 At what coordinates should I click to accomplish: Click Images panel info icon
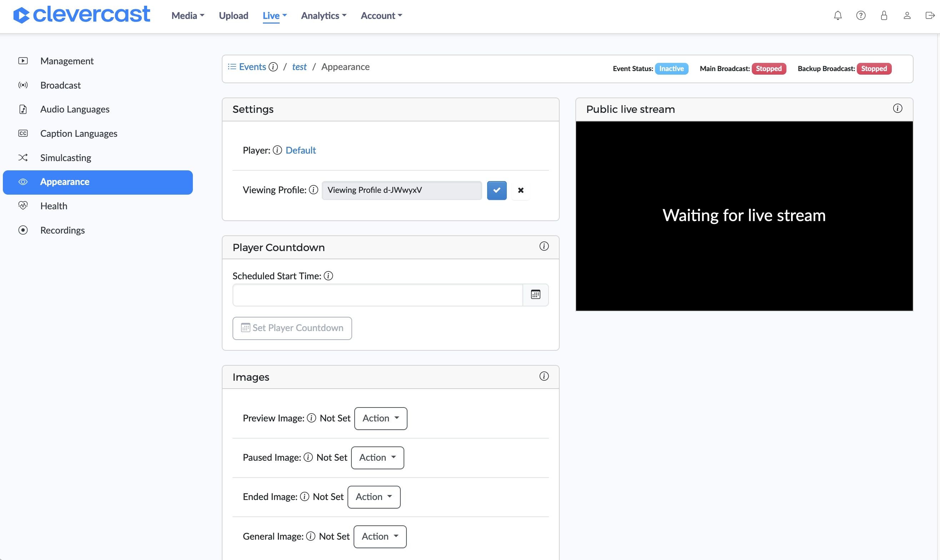[544, 376]
